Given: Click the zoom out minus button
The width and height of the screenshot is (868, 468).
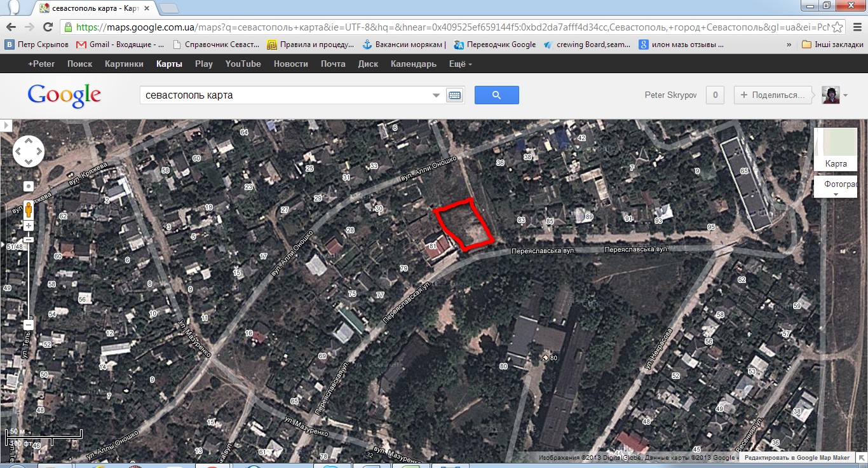Looking at the screenshot, I should pos(29,325).
